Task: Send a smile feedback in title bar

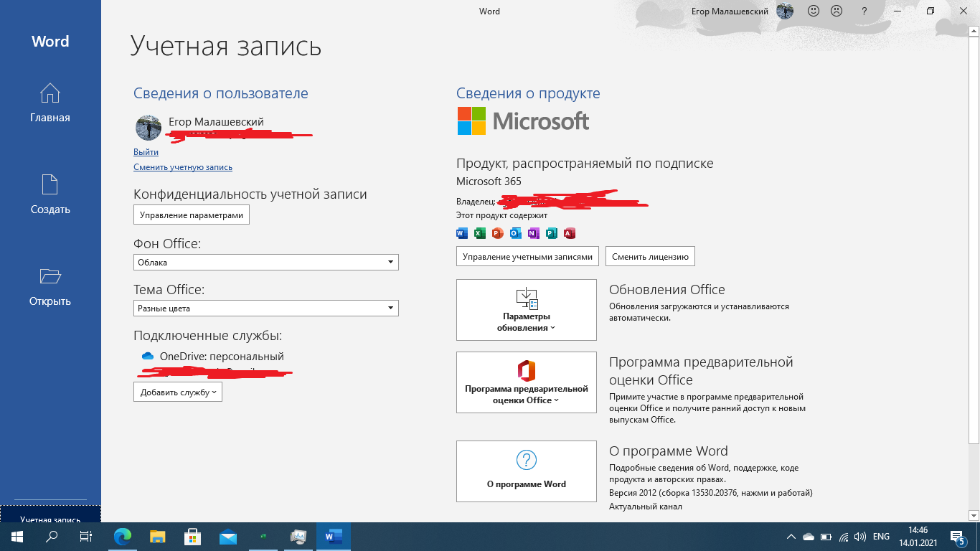Action: [814, 11]
